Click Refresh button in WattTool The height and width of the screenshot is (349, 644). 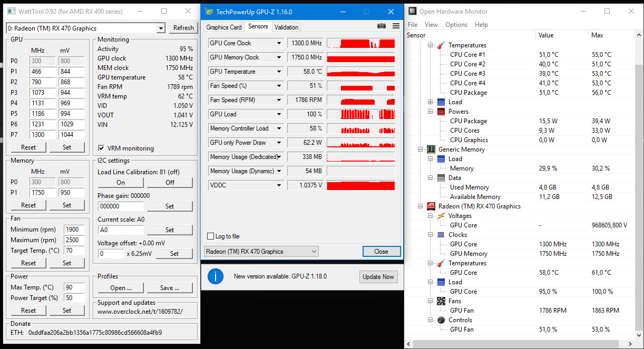pyautogui.click(x=183, y=28)
